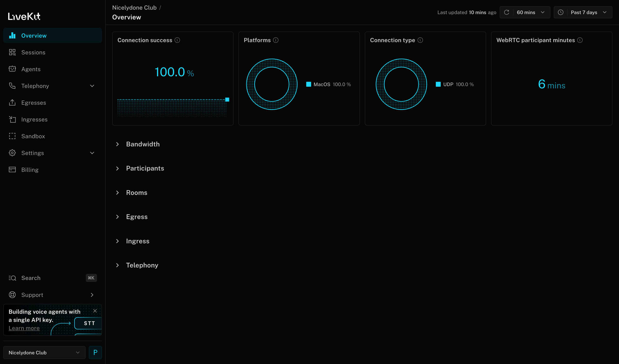Click the MacOS legend color swatch
Viewport: 619px width, 364px height.
[308, 84]
